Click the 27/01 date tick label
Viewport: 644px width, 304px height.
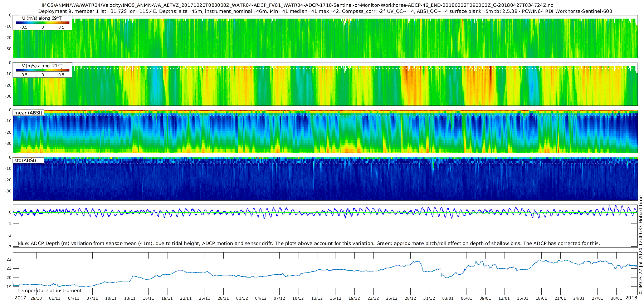tap(597, 298)
